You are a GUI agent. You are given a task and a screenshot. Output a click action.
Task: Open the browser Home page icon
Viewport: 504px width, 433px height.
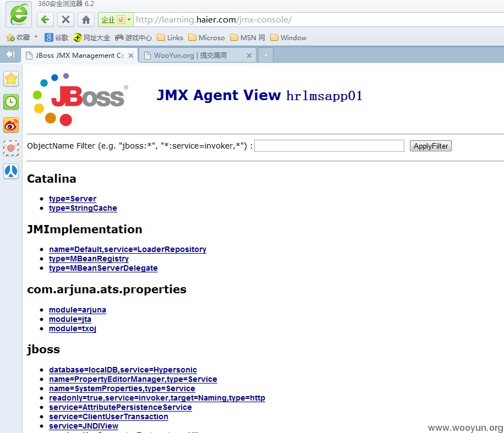[86, 20]
